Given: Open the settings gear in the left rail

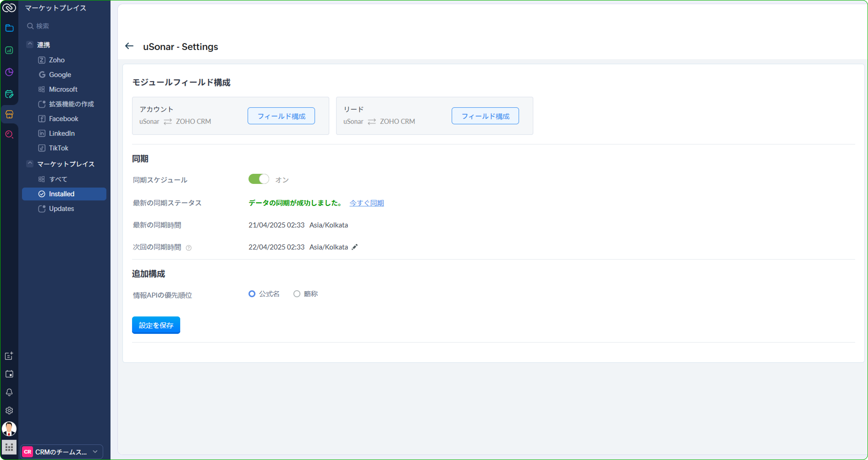Looking at the screenshot, I should 9,410.
